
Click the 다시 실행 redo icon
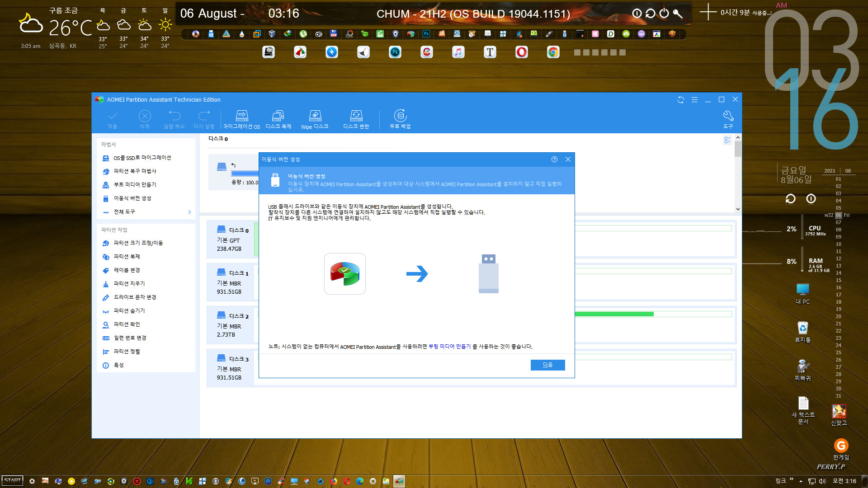tap(204, 119)
